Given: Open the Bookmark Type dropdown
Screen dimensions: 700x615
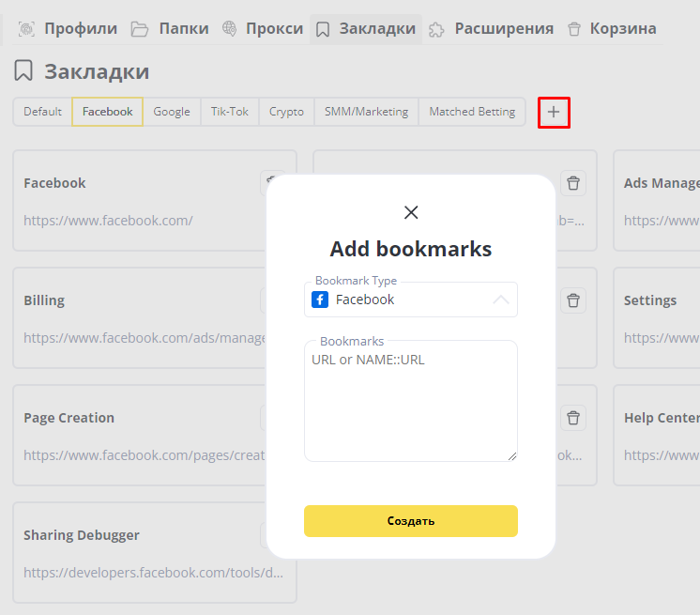Looking at the screenshot, I should (x=411, y=300).
